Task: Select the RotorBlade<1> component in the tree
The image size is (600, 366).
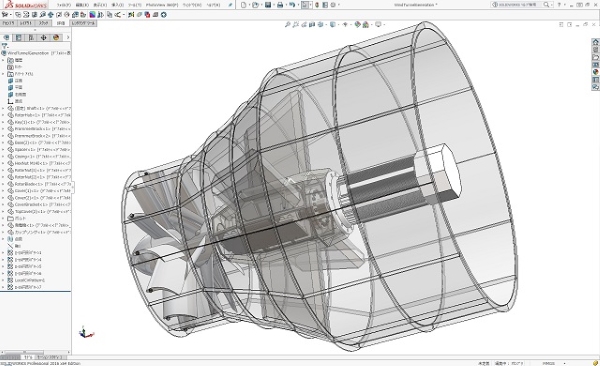Action: 39,184
